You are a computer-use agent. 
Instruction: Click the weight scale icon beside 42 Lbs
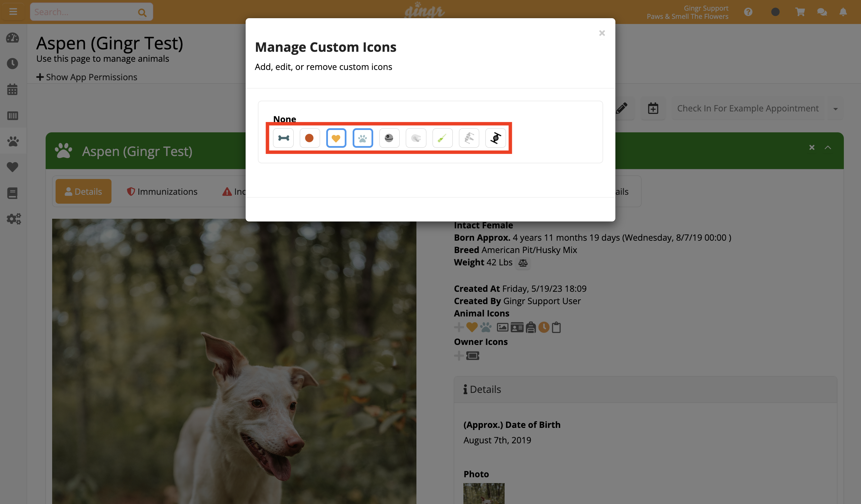(x=523, y=263)
